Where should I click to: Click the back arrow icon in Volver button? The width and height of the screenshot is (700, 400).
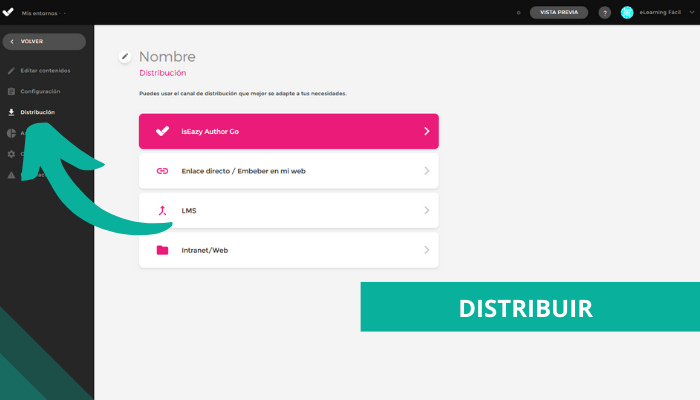point(12,42)
